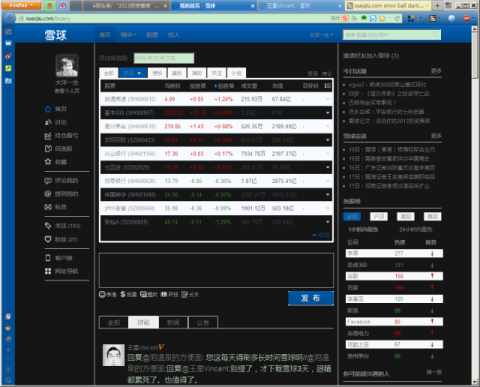Select the 公告 feed tab
The height and width of the screenshot is (387, 480).
click(x=203, y=322)
